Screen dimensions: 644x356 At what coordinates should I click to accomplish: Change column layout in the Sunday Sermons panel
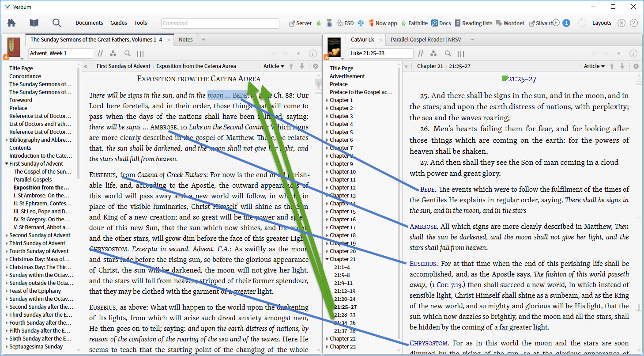[x=140, y=53]
